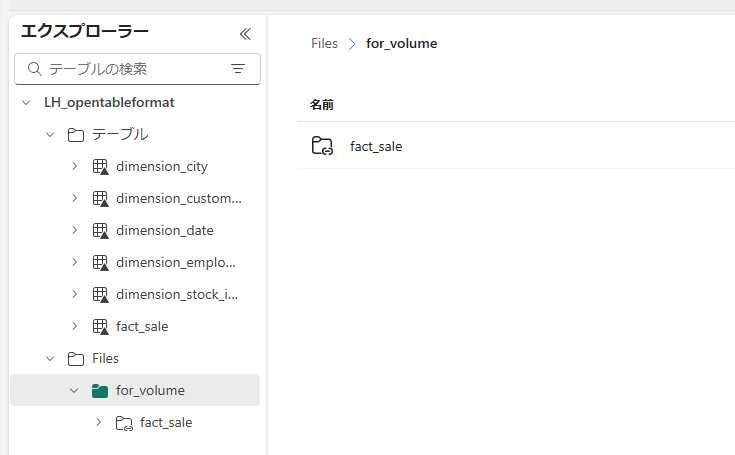The width and height of the screenshot is (735, 455).
Task: Go to Files in the breadcrumb
Action: (324, 44)
